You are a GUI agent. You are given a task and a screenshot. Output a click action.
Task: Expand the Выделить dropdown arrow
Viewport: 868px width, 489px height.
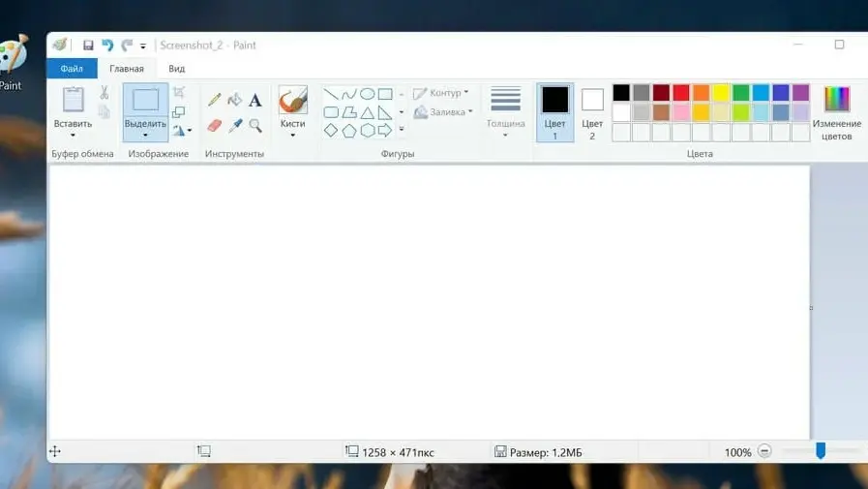(x=145, y=136)
